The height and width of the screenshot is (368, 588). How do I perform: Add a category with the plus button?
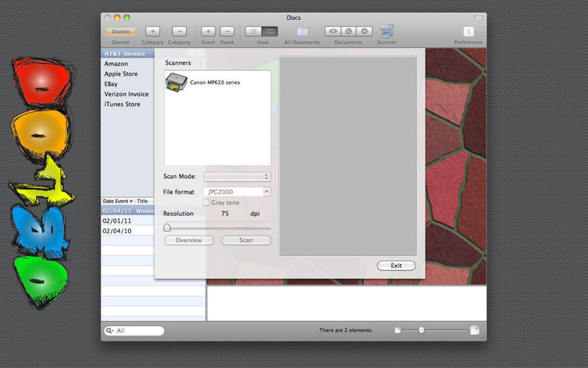pyautogui.click(x=153, y=32)
